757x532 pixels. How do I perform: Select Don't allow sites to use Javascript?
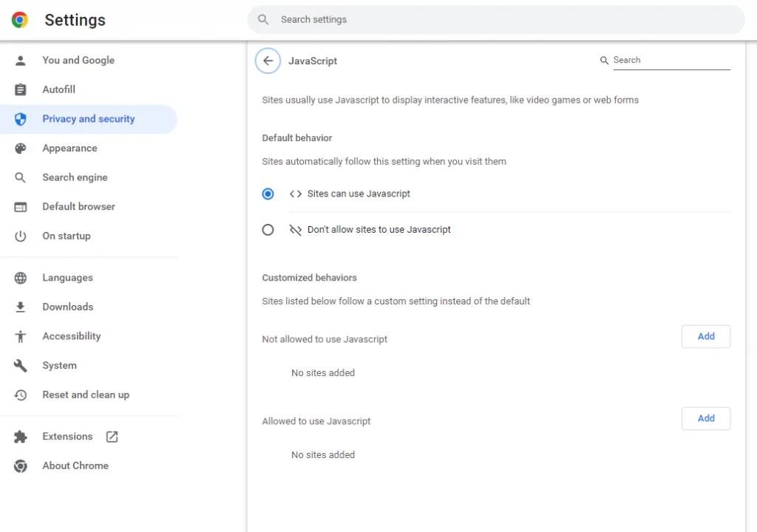point(268,230)
